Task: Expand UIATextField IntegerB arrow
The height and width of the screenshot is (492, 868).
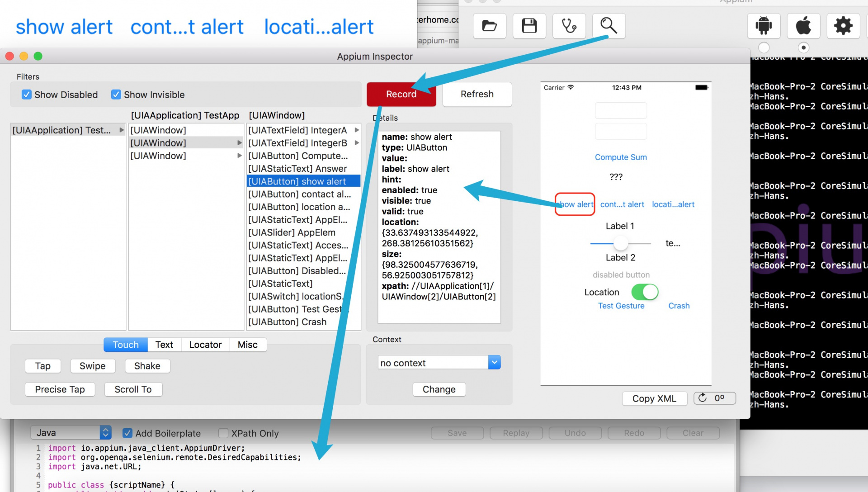Action: [x=357, y=143]
